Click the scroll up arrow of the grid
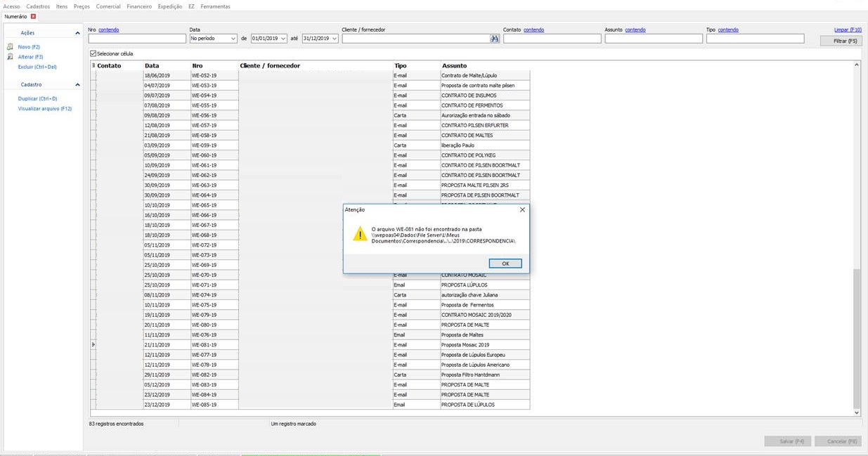 click(856, 65)
